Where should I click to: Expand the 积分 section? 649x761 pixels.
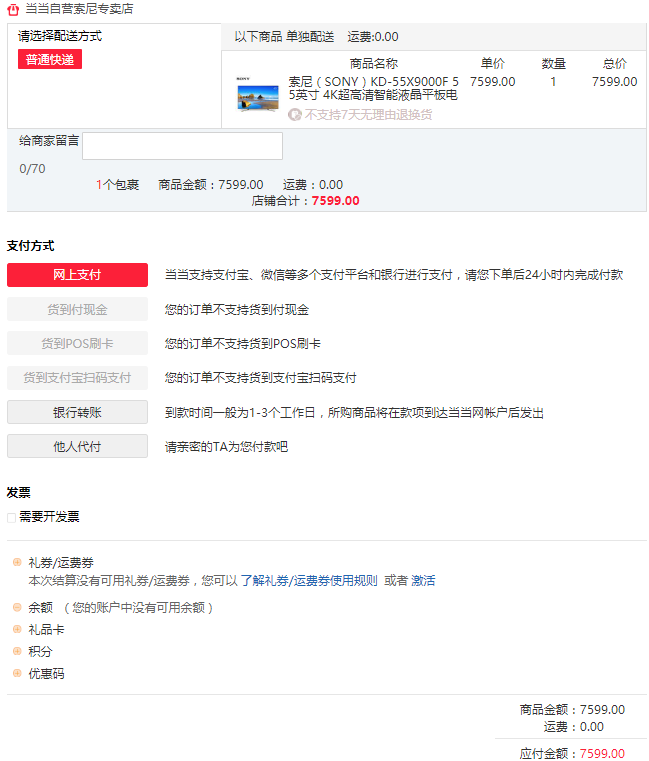click(x=17, y=651)
